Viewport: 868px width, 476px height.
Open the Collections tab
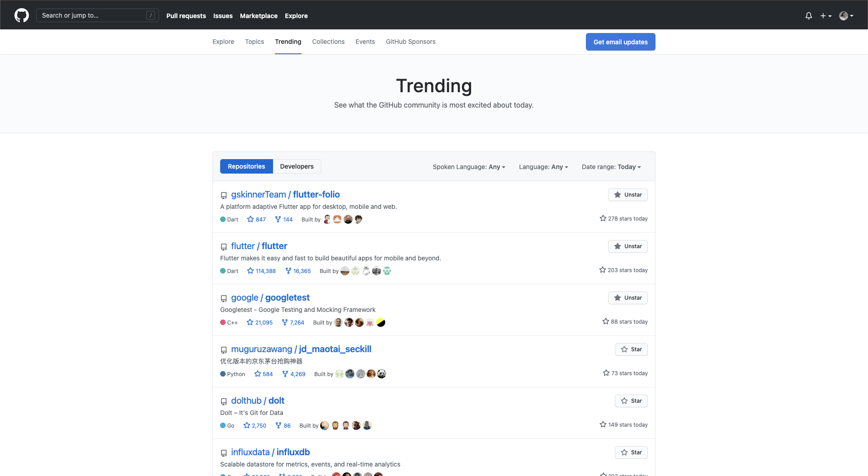(328, 42)
